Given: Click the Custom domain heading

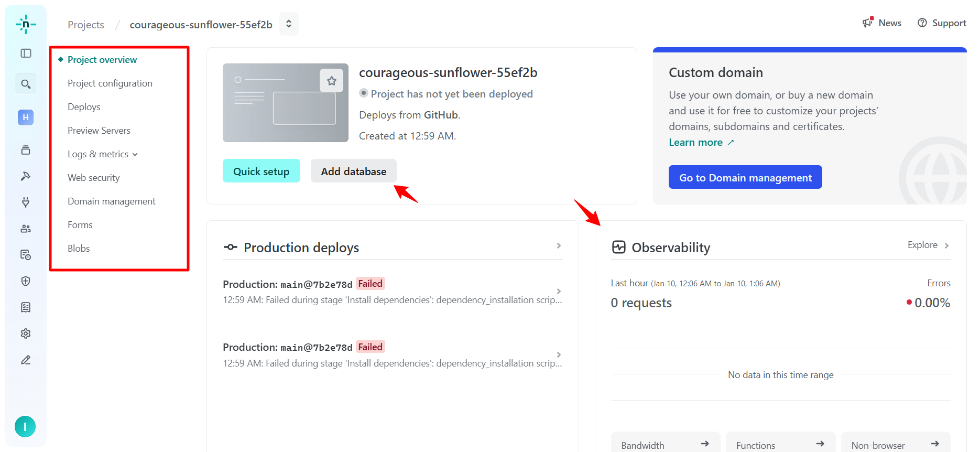Looking at the screenshot, I should point(716,72).
